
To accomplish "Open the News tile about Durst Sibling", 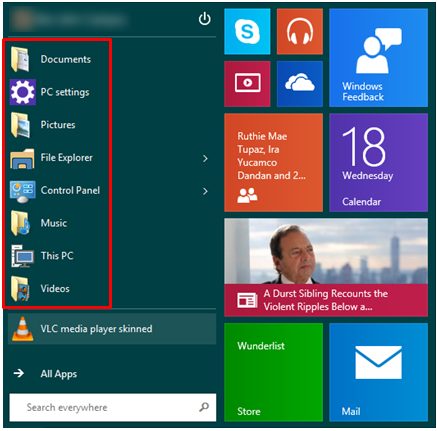I will [326, 267].
